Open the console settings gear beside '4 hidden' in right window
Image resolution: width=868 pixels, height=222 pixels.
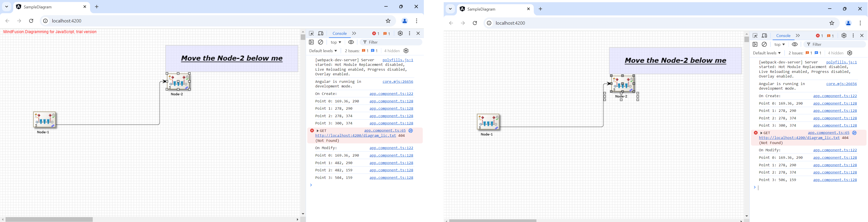click(x=850, y=53)
